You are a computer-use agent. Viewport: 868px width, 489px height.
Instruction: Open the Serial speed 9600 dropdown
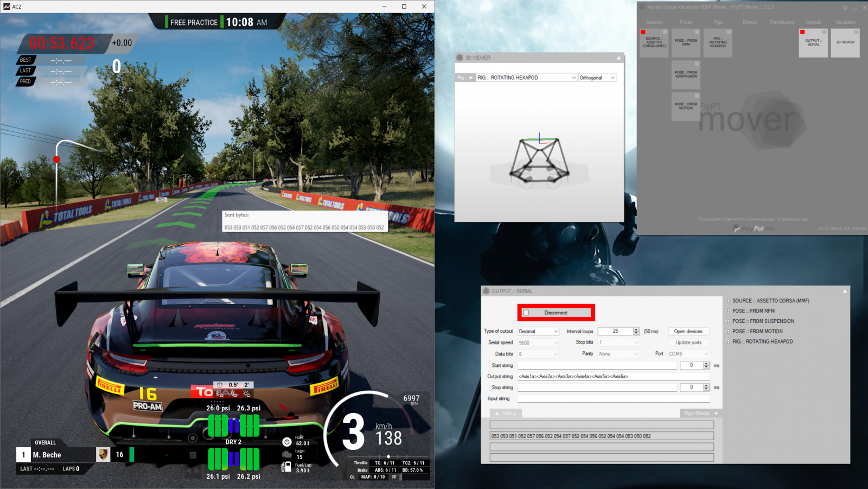(x=538, y=342)
